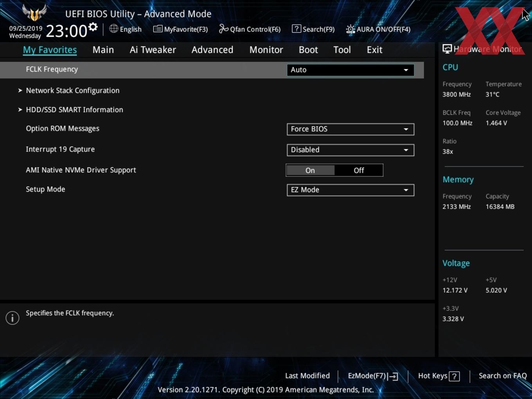Click the CPU section heading

(x=450, y=67)
